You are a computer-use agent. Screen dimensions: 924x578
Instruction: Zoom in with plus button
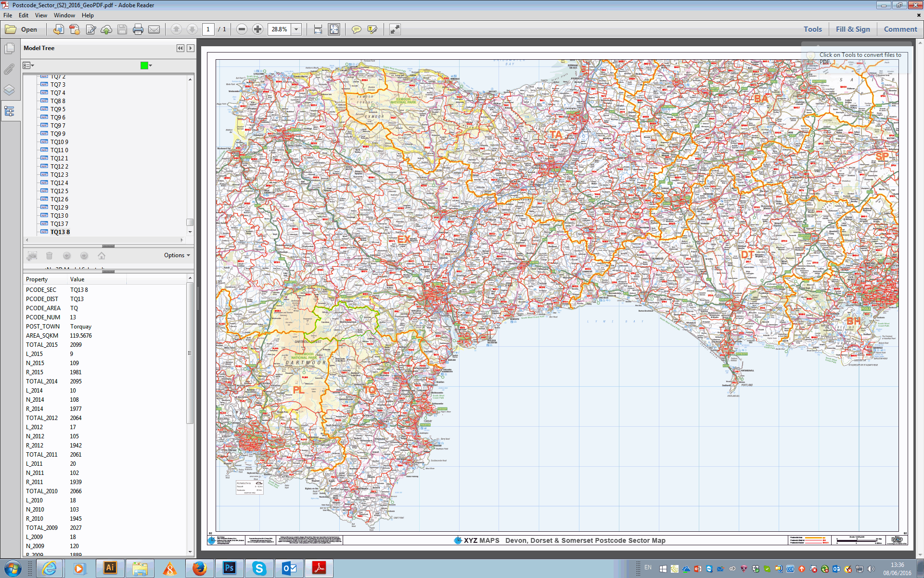(258, 29)
